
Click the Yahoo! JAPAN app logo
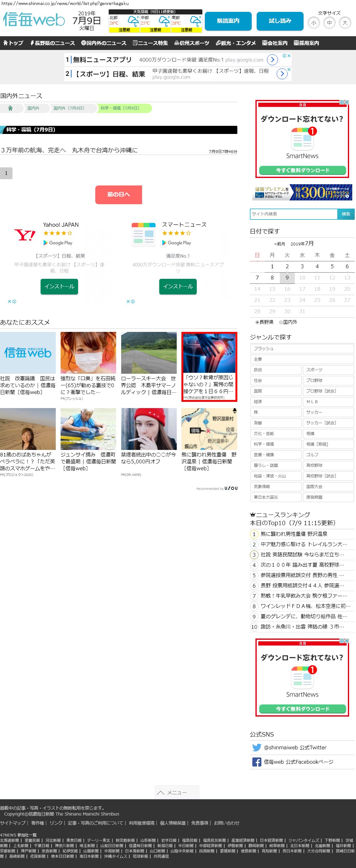[x=25, y=235]
